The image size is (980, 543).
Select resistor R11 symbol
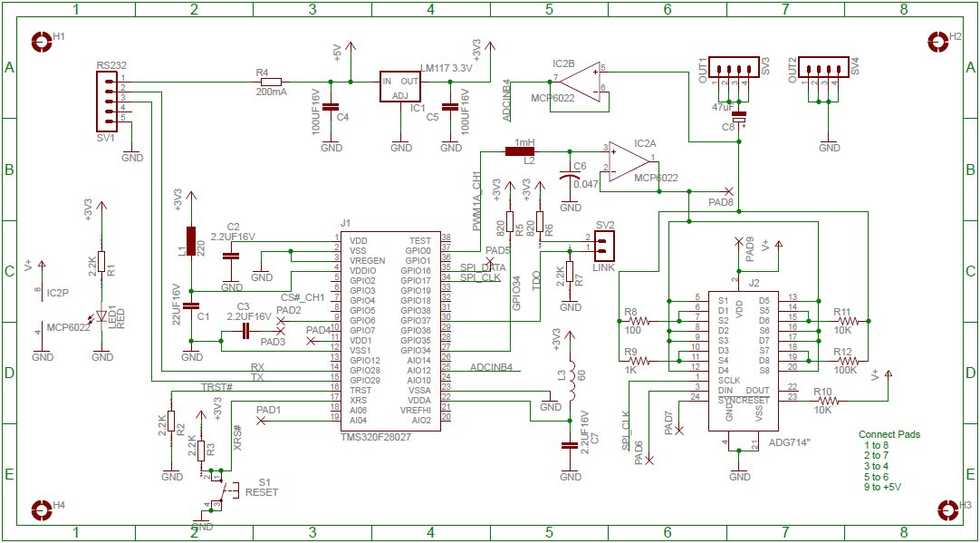click(x=847, y=321)
